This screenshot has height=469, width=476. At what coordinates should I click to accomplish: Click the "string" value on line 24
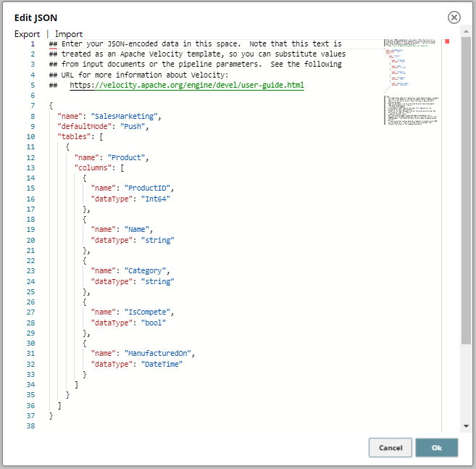pos(157,281)
